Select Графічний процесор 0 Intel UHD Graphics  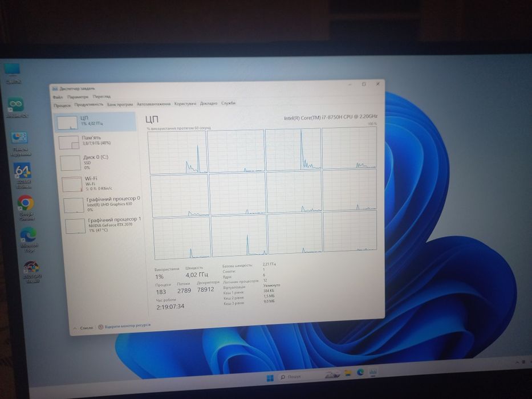(103, 204)
